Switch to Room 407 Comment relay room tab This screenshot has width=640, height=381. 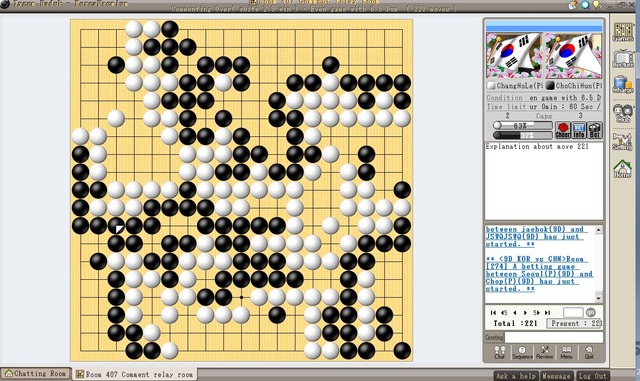135,374
